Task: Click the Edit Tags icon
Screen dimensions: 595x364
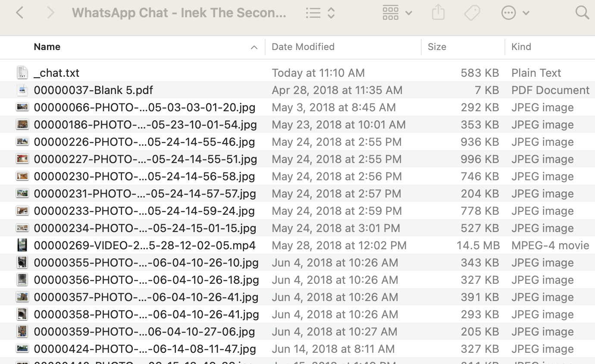Action: 472,13
